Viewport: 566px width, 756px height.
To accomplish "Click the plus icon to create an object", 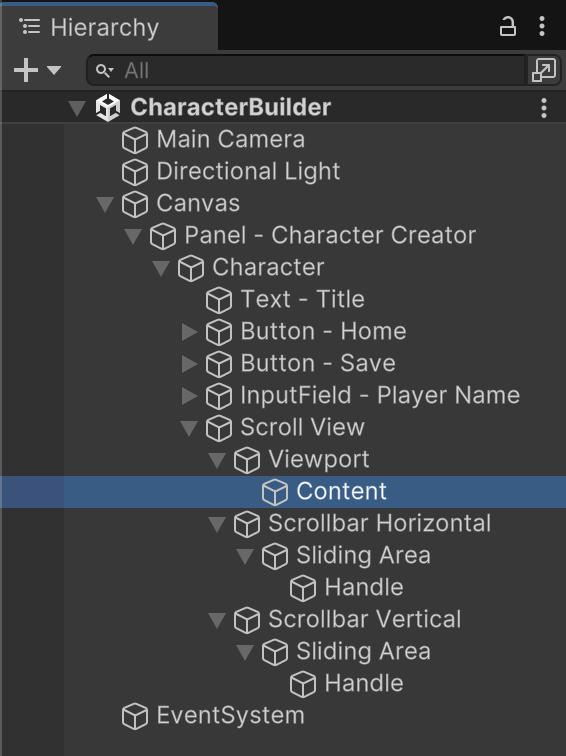I will tap(26, 70).
